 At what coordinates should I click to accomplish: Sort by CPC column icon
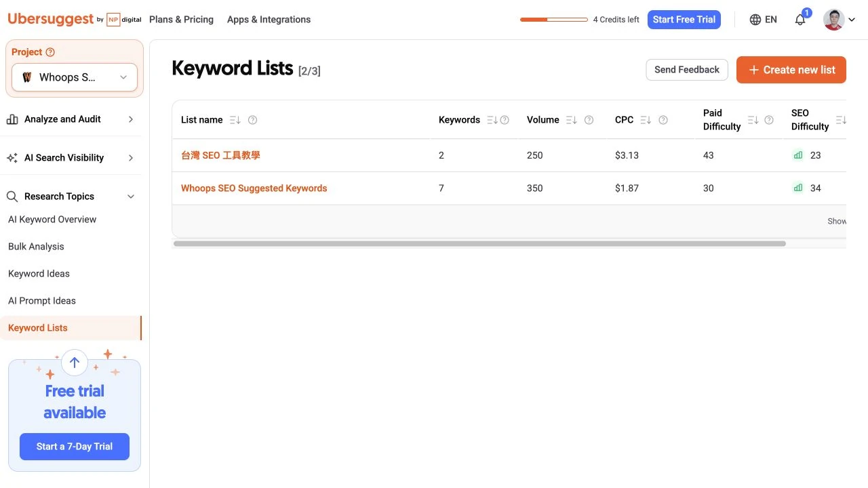646,120
